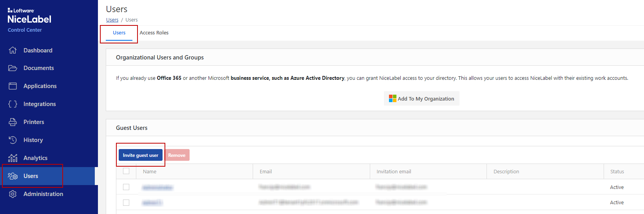Open Analytics in the sidebar

click(x=36, y=158)
